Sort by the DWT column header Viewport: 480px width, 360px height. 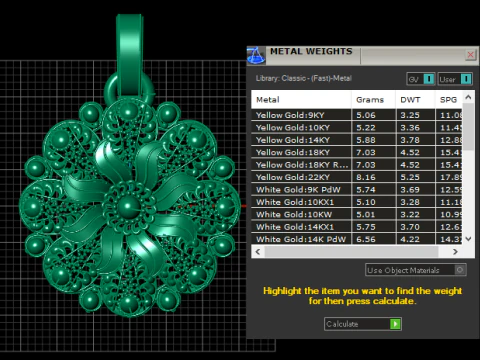[x=415, y=100]
